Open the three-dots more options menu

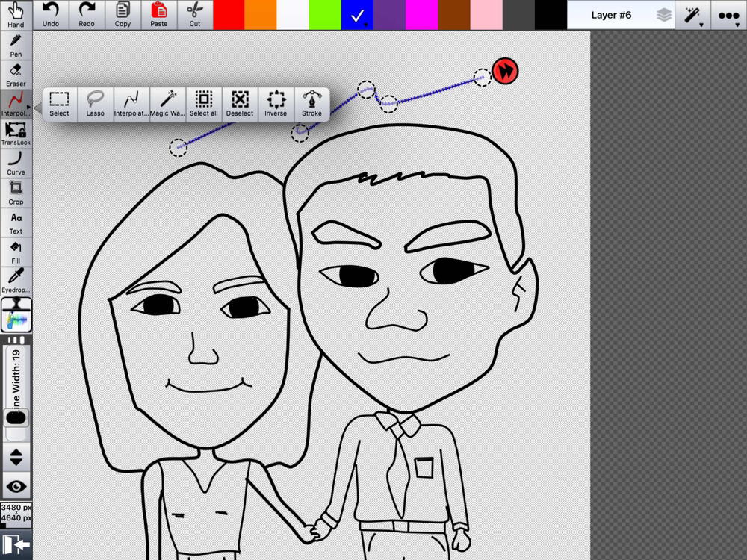coord(728,15)
